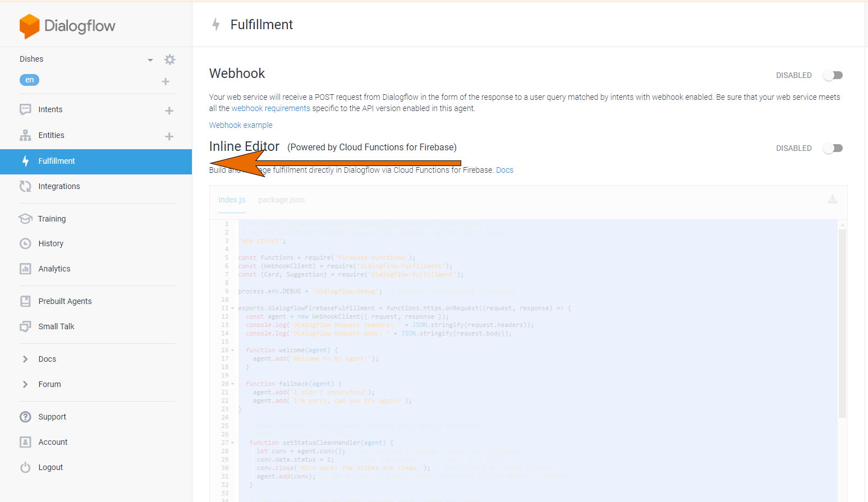Open the Entities menu item
Viewport: 868px width, 502px height.
pyautogui.click(x=51, y=135)
